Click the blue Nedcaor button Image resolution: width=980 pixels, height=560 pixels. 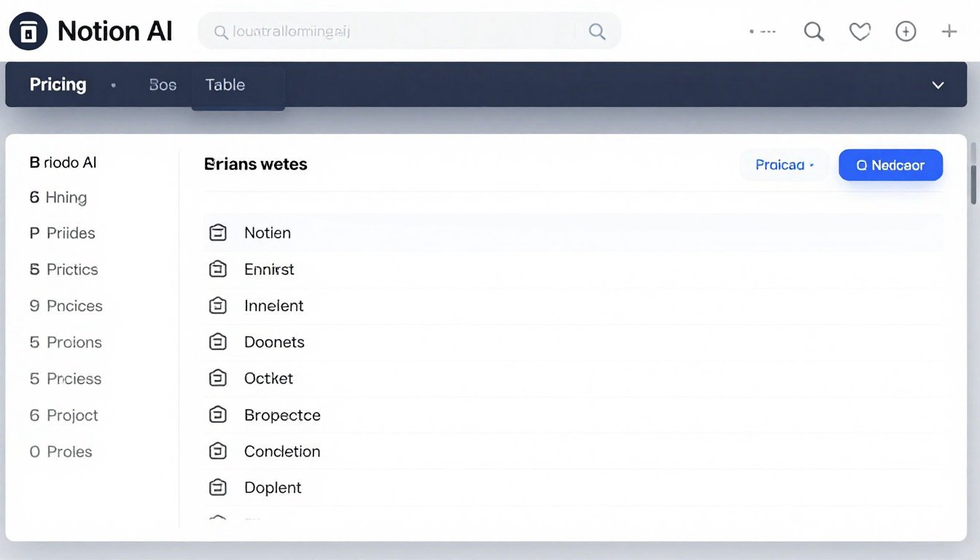(x=890, y=166)
